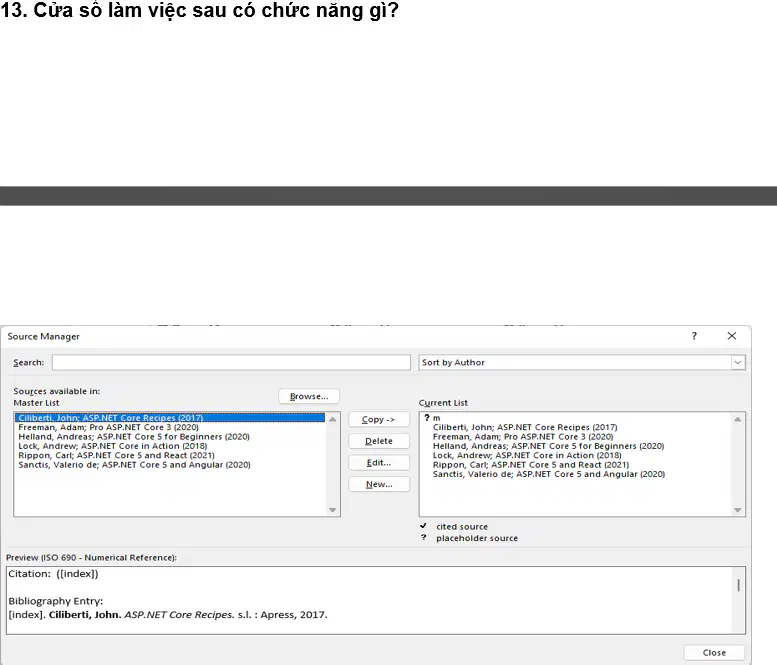The image size is (777, 665).
Task: Click the Edit... button
Action: pos(379,463)
